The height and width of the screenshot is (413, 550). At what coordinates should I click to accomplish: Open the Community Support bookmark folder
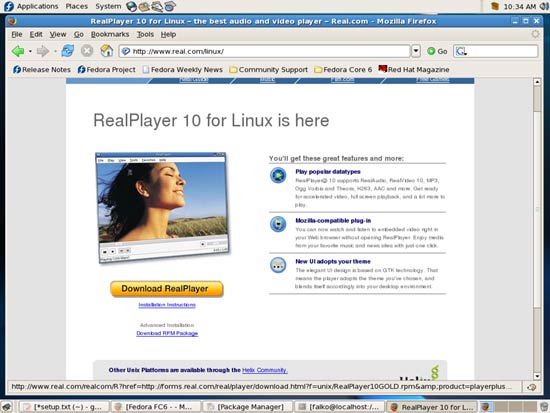coord(268,69)
